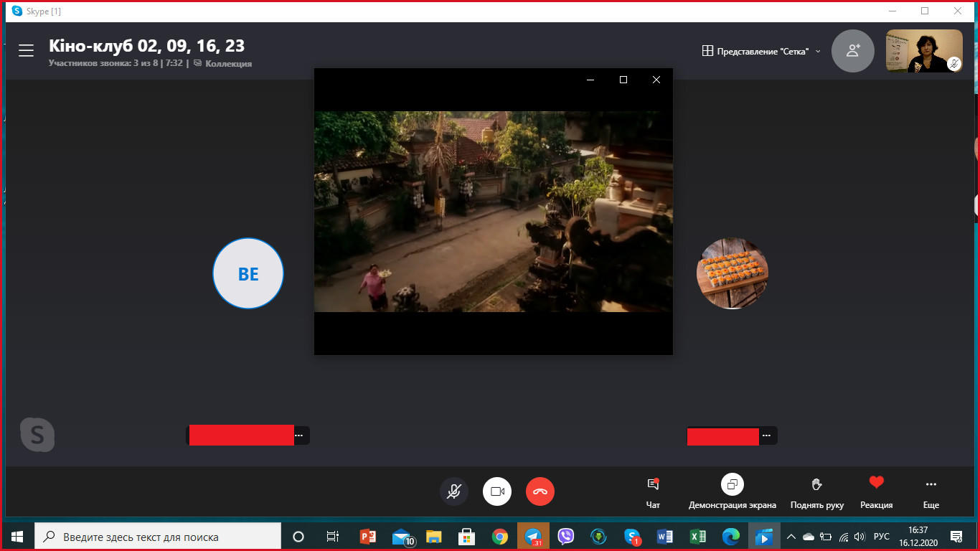Screen dimensions: 980x551
Task: Click the muted mic badge on self preview
Action: pos(954,64)
